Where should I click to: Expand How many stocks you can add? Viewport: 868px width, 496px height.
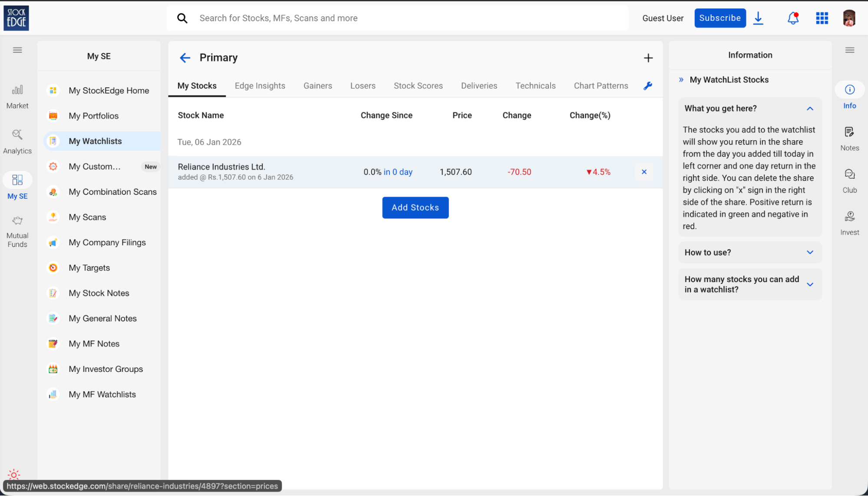pos(810,284)
